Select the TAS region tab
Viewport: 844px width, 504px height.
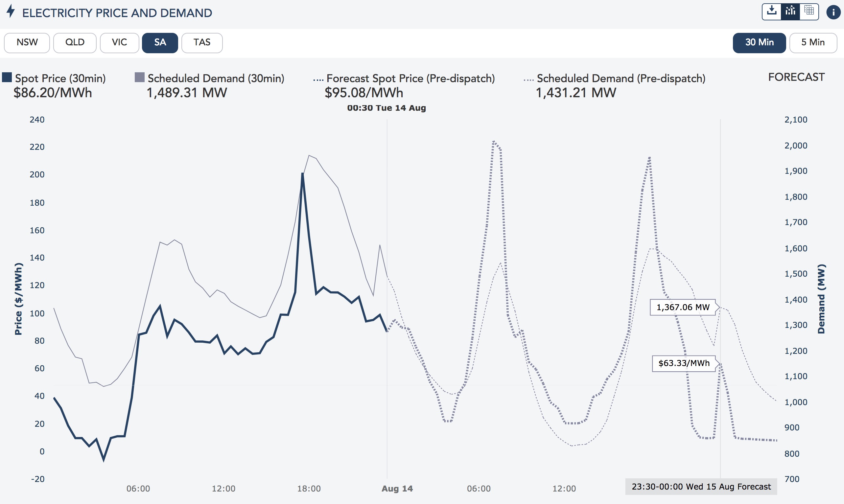point(202,42)
